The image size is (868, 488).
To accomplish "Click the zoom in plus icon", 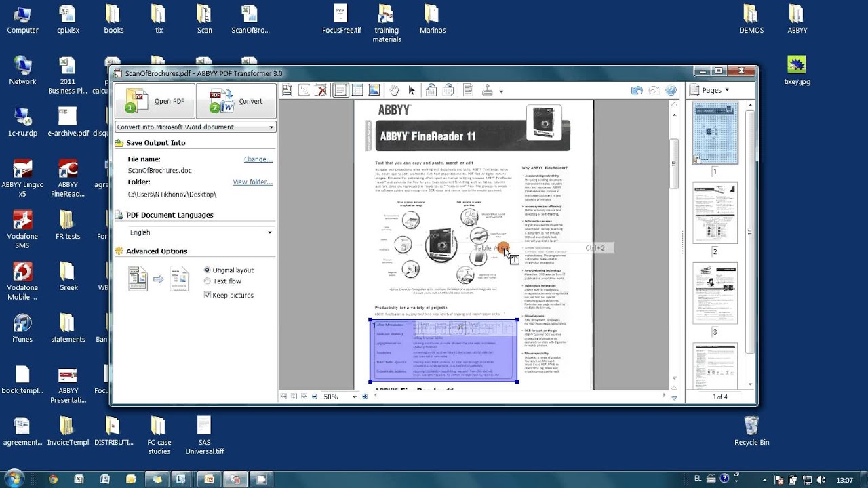I will point(365,396).
